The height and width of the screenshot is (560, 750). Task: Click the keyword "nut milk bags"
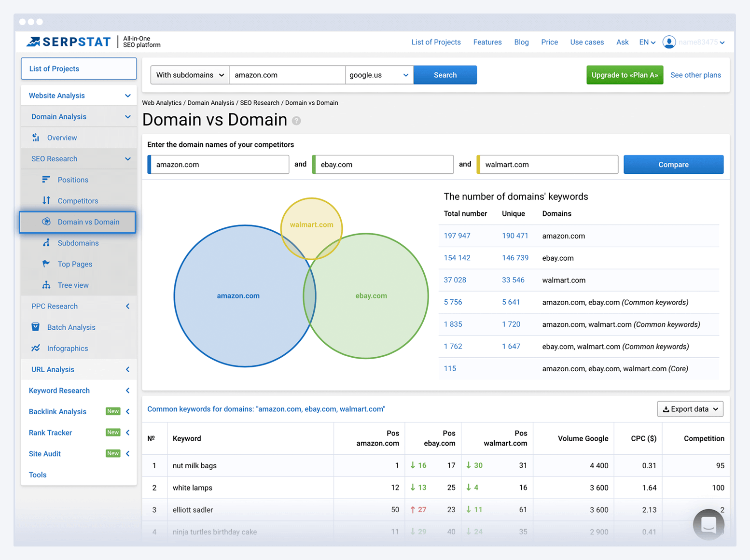(x=194, y=465)
